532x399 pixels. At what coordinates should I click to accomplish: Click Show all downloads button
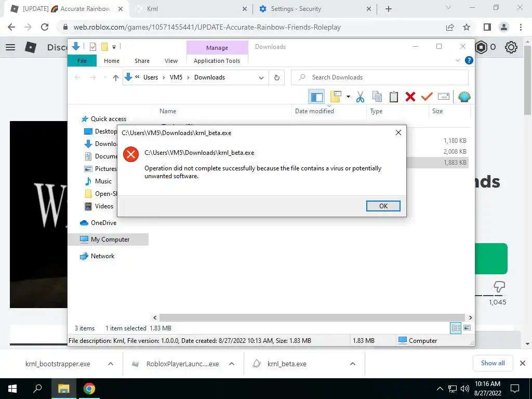tap(493, 363)
